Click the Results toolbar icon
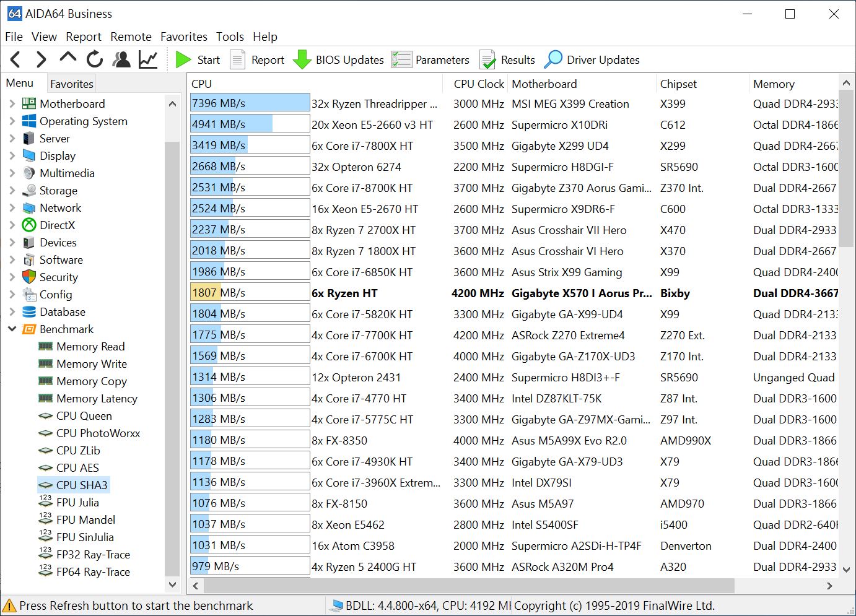The image size is (856, 616). (x=488, y=59)
